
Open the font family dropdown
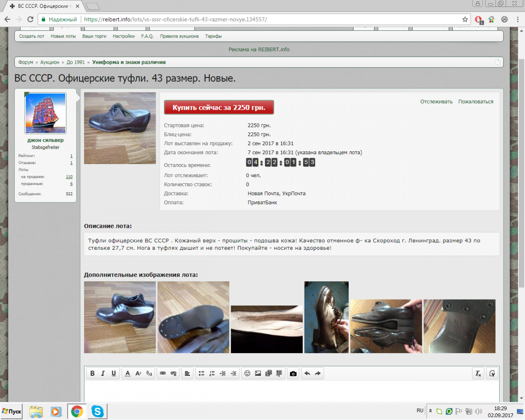tap(149, 373)
